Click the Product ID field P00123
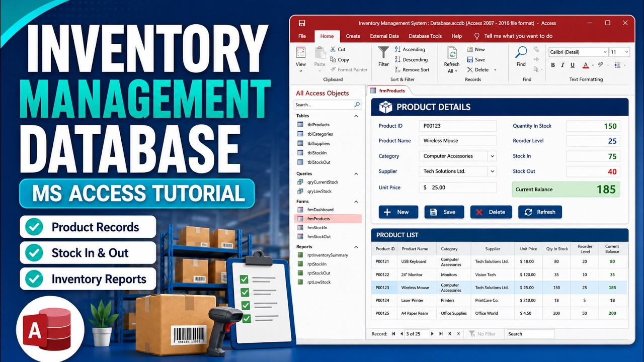The image size is (644, 362). tap(458, 126)
